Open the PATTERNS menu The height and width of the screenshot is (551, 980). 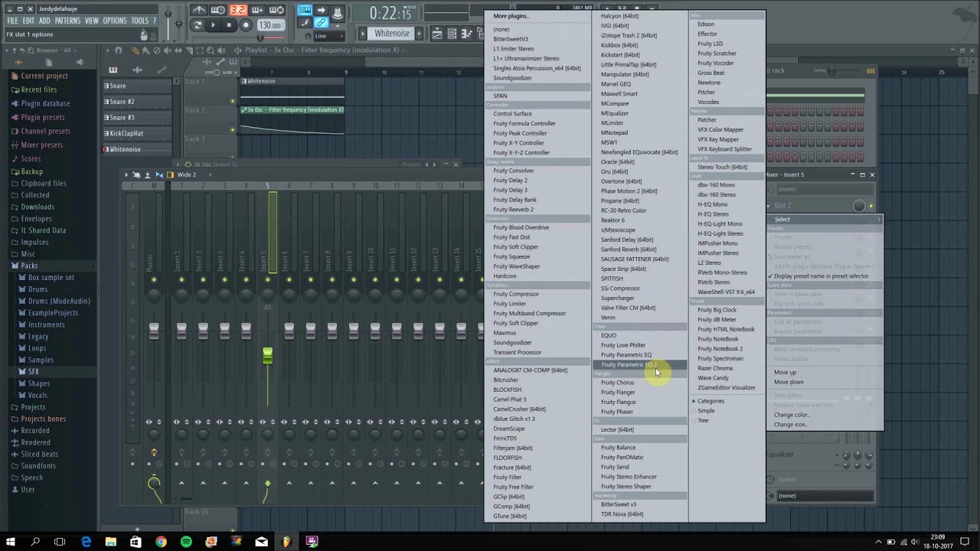[67, 21]
